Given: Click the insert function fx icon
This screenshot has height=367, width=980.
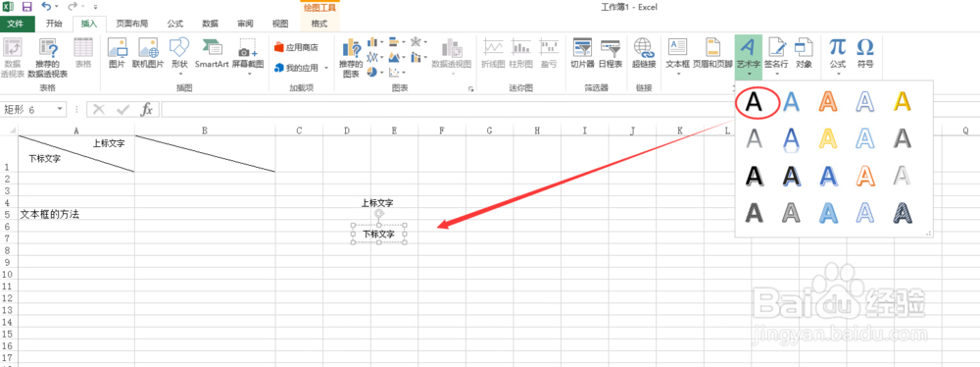Looking at the screenshot, I should click(146, 110).
